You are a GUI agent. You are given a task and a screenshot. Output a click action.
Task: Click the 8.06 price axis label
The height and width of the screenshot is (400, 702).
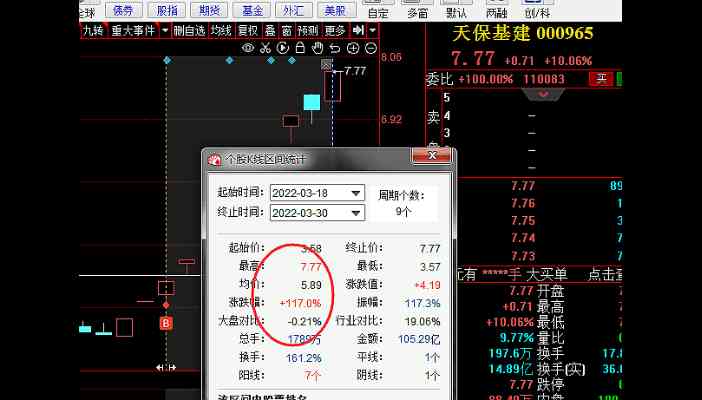[392, 57]
